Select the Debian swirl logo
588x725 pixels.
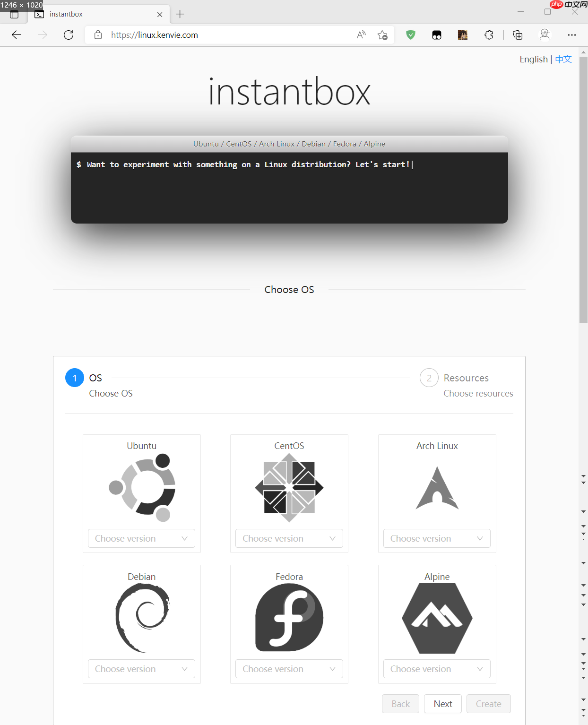click(141, 617)
